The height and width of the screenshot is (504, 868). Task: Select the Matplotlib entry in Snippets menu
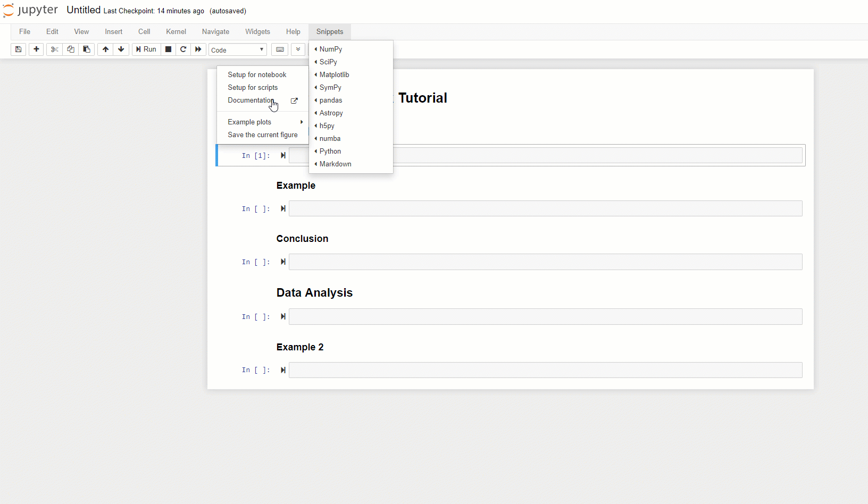pos(351,74)
